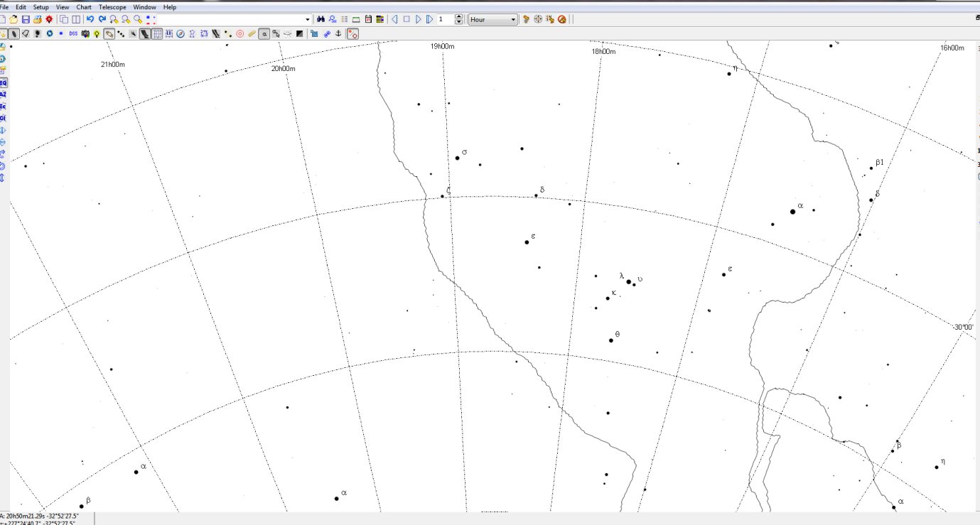Toggle the red target circle icon

coord(239,33)
